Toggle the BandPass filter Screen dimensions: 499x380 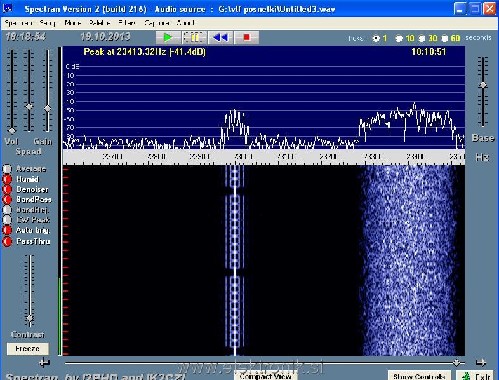click(x=7, y=200)
